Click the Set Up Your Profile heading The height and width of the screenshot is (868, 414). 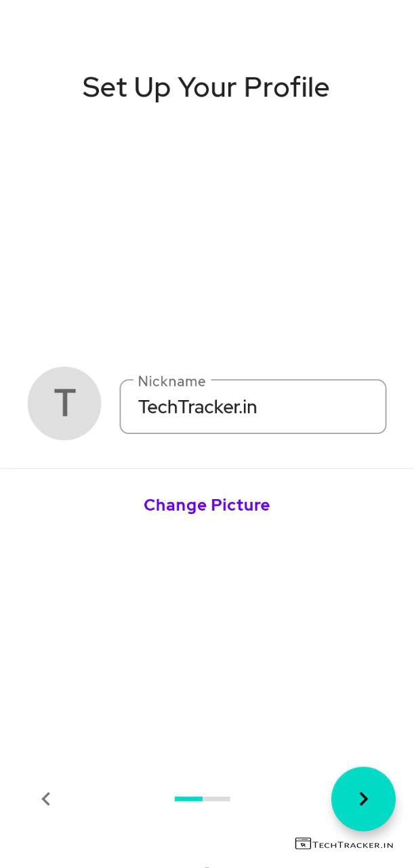pyautogui.click(x=206, y=87)
